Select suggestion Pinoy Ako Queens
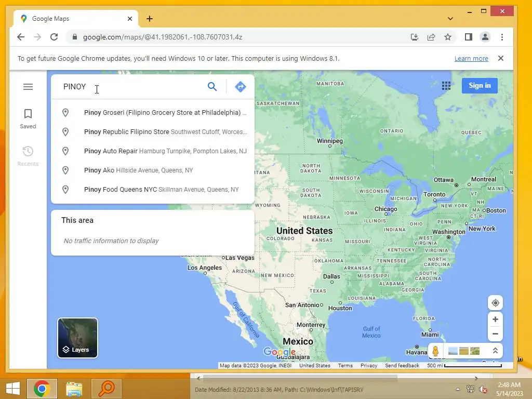 tap(153, 170)
